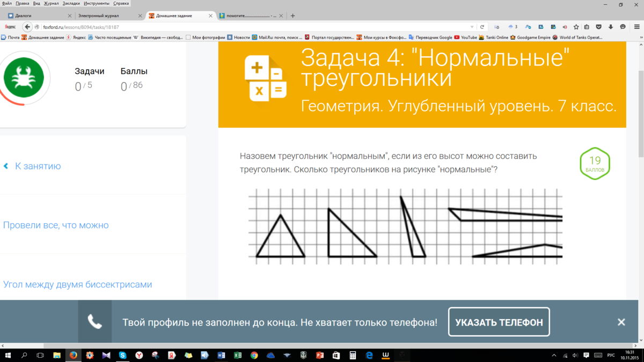The image size is (644, 362).
Task: Go back via К занятию link
Action: 32,166
